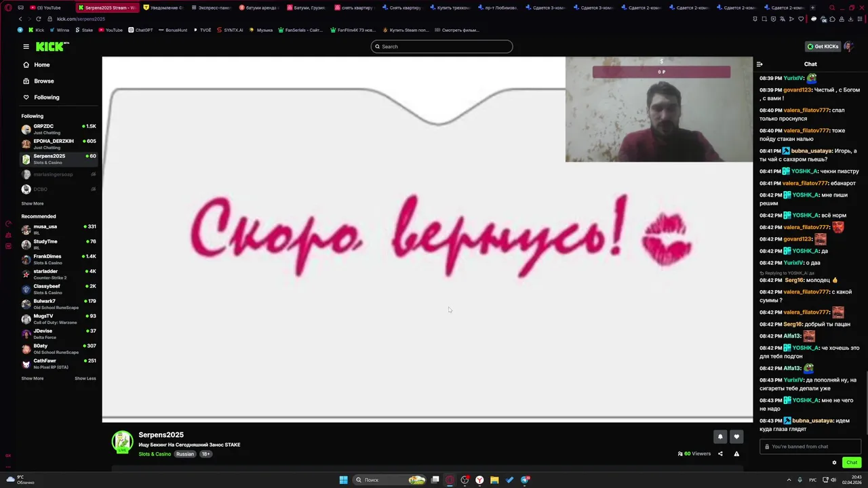
Task: Open the Kick hamburger menu
Action: click(x=26, y=47)
